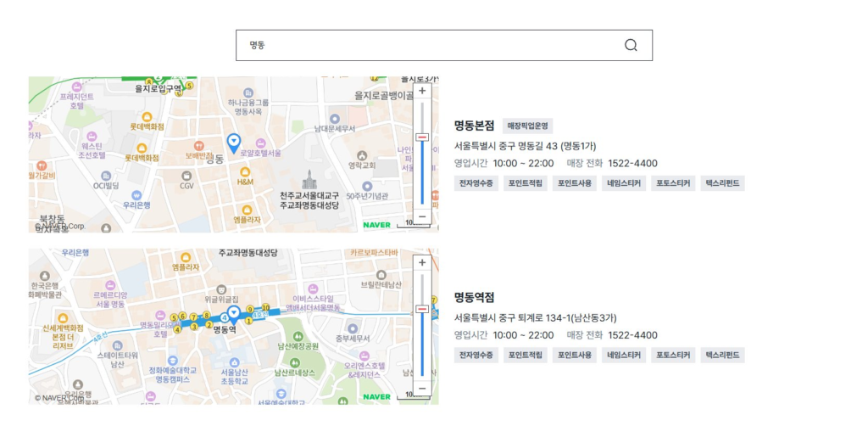Click the 로얄호텔서울 hotel marker

click(261, 143)
